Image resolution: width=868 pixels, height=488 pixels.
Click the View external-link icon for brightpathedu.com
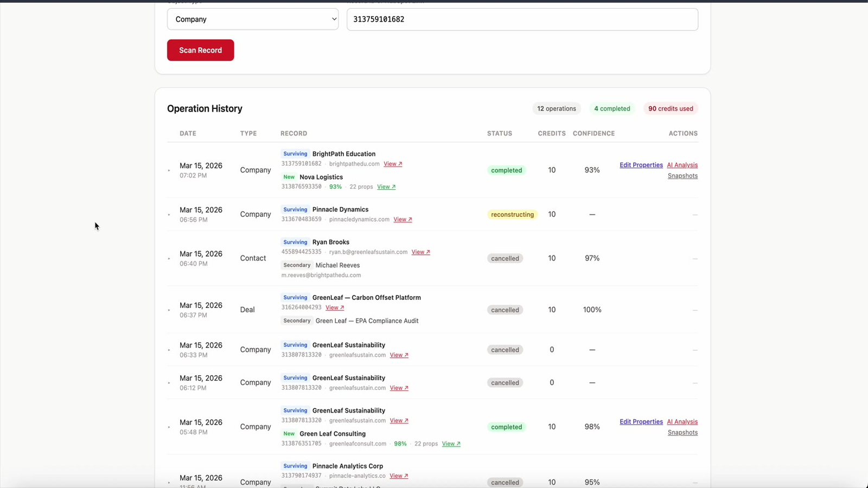(x=392, y=164)
